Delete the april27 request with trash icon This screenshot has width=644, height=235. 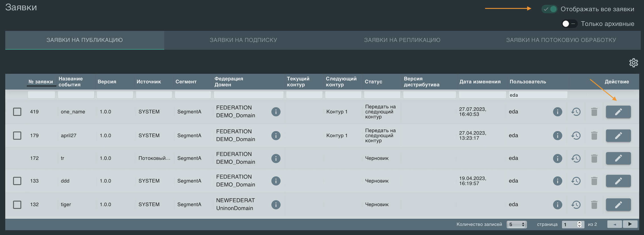594,136
